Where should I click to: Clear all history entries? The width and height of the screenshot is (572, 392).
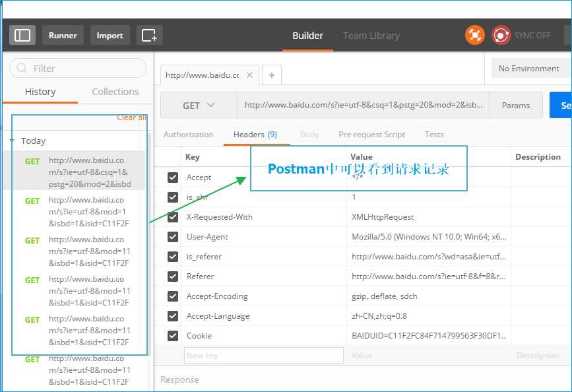tap(132, 117)
